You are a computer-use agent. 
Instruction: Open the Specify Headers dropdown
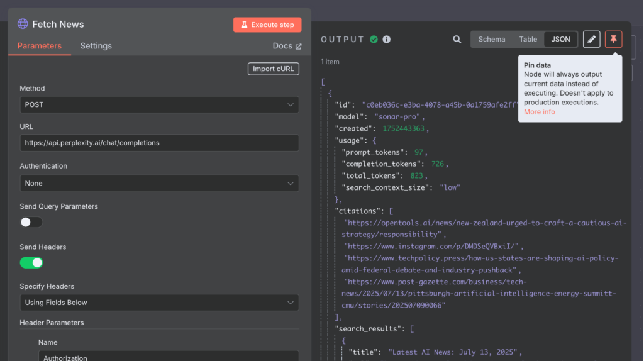159,303
